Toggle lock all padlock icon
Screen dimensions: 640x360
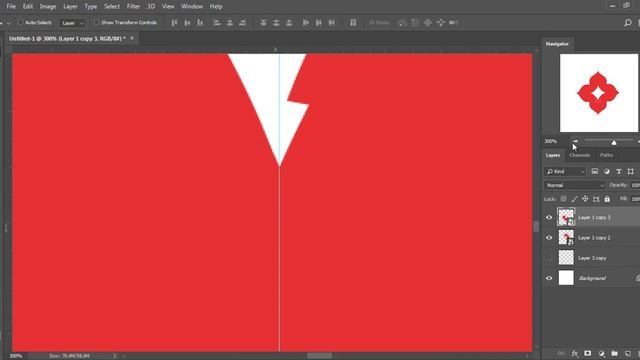point(607,199)
